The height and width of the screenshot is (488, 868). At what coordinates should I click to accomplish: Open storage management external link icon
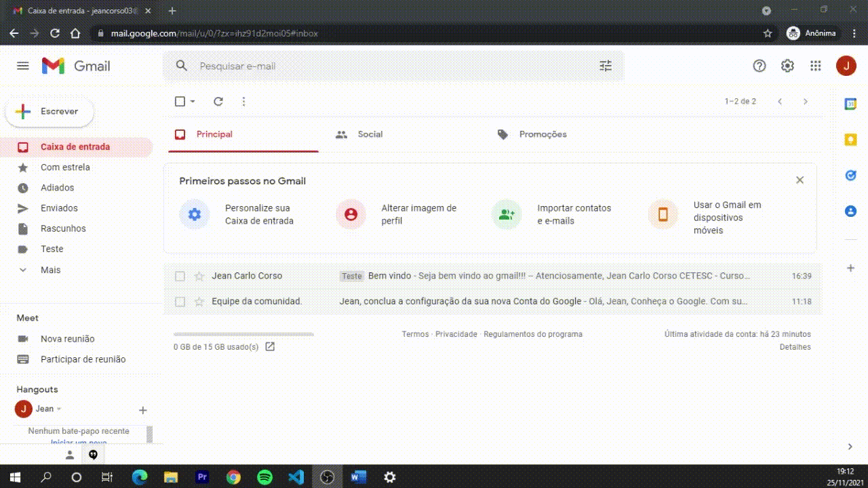[270, 347]
